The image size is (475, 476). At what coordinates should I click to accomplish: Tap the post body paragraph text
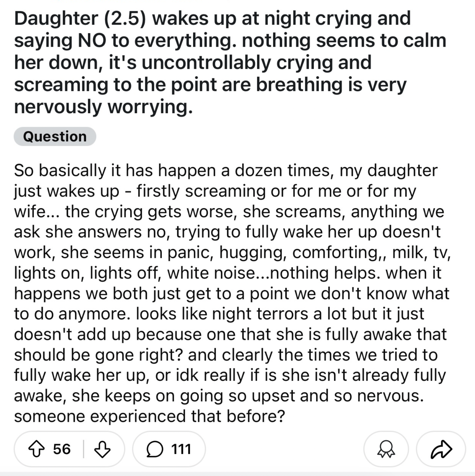232,293
